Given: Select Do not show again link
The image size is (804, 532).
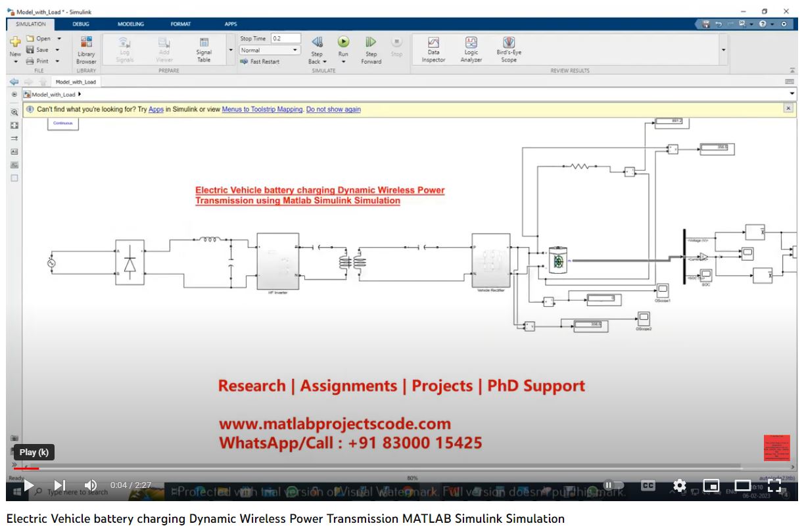Looking at the screenshot, I should point(333,109).
